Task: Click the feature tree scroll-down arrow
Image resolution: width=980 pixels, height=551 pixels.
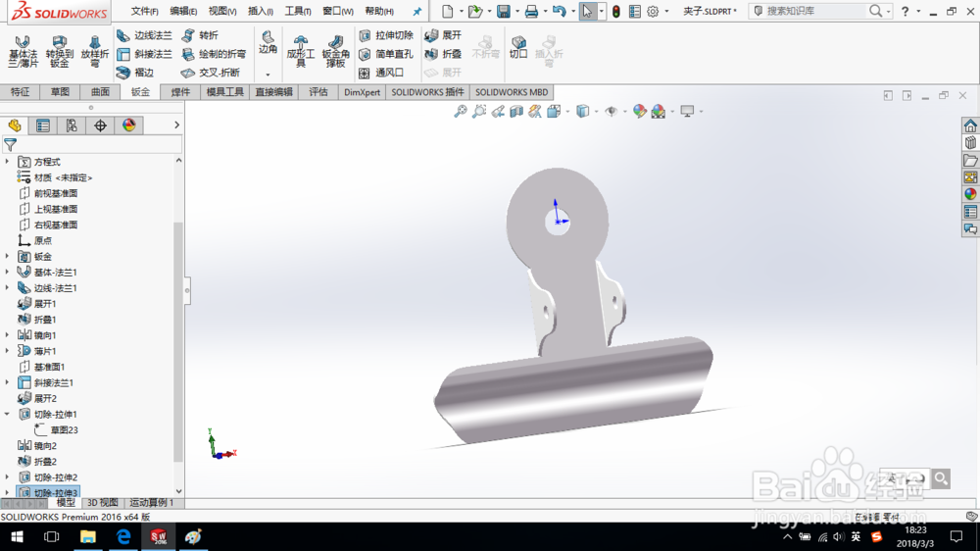Action: [x=178, y=491]
